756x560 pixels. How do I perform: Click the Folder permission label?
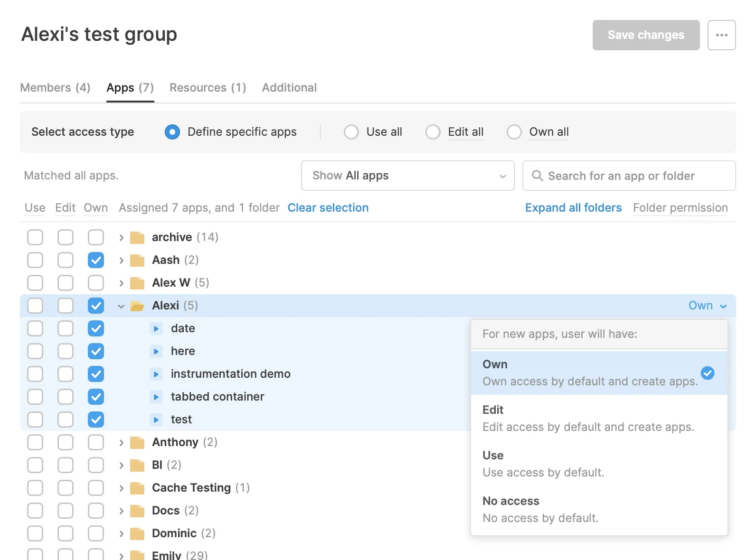[x=680, y=208]
